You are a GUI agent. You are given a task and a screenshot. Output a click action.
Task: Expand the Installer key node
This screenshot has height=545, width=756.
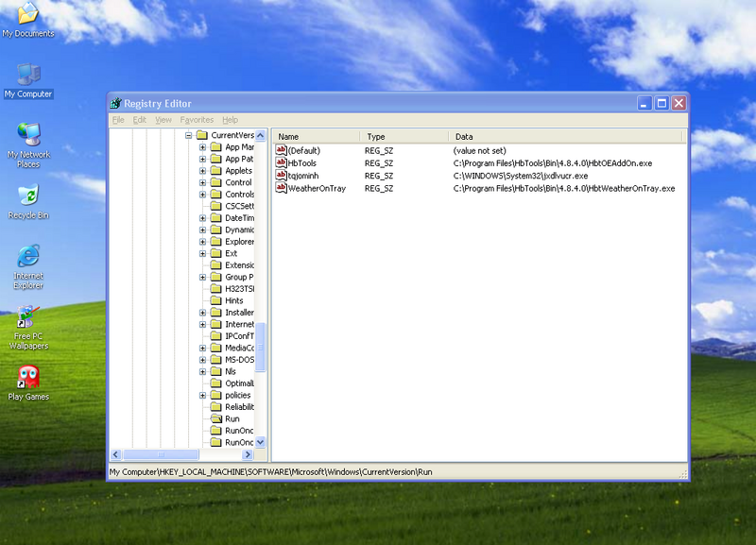(x=202, y=313)
